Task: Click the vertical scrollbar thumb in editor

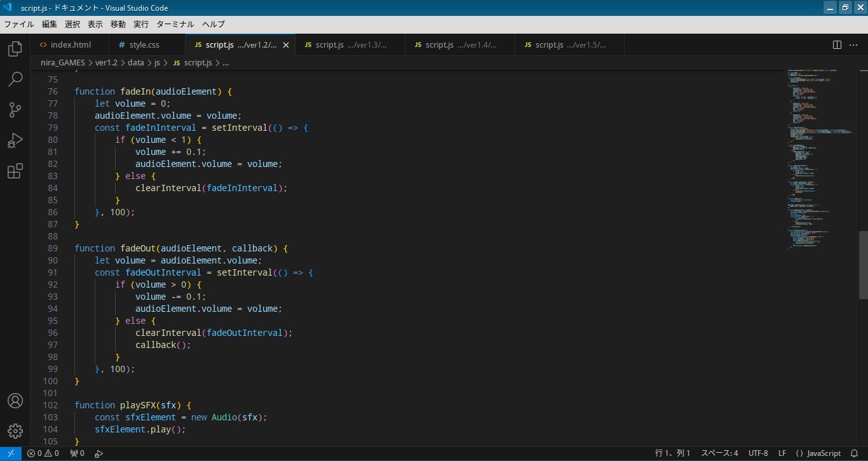Action: point(863,265)
